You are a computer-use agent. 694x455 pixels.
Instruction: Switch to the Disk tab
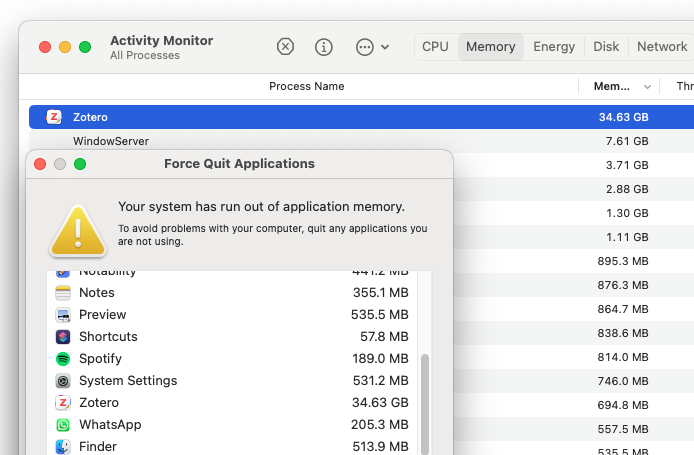(x=606, y=46)
